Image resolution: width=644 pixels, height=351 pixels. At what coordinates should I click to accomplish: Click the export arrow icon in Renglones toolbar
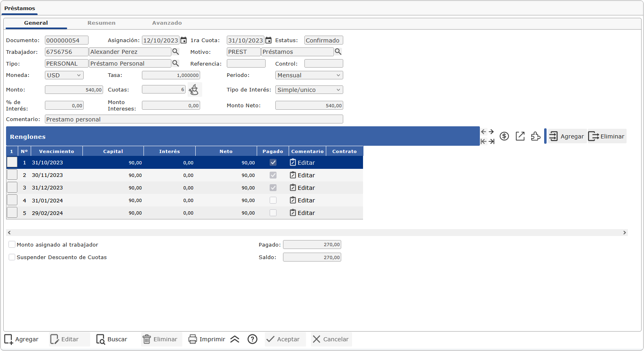tap(520, 136)
